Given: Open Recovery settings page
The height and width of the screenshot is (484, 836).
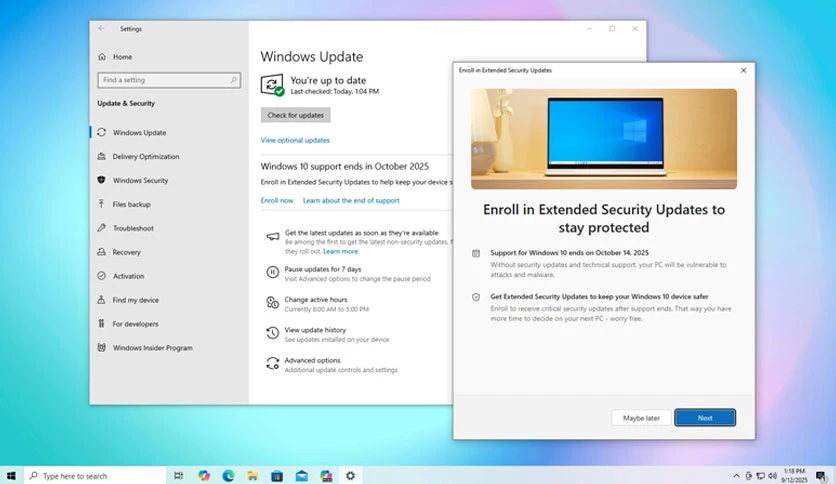Looking at the screenshot, I should 126,252.
